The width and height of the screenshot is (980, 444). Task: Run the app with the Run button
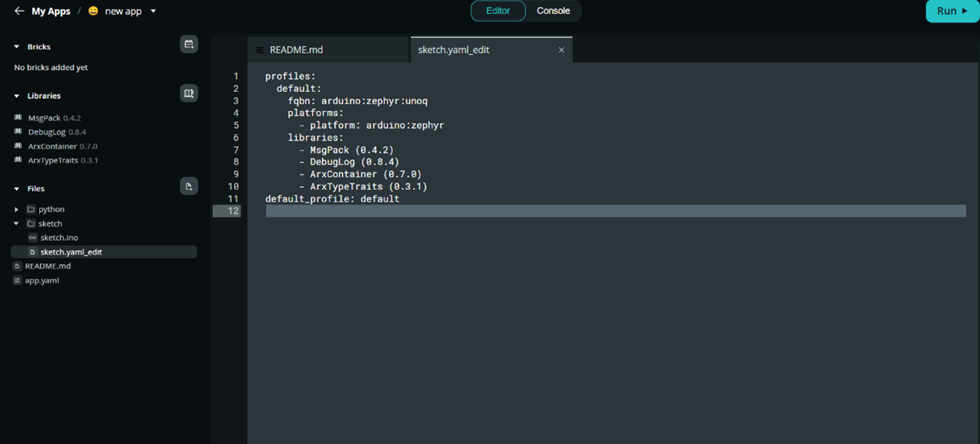(952, 11)
